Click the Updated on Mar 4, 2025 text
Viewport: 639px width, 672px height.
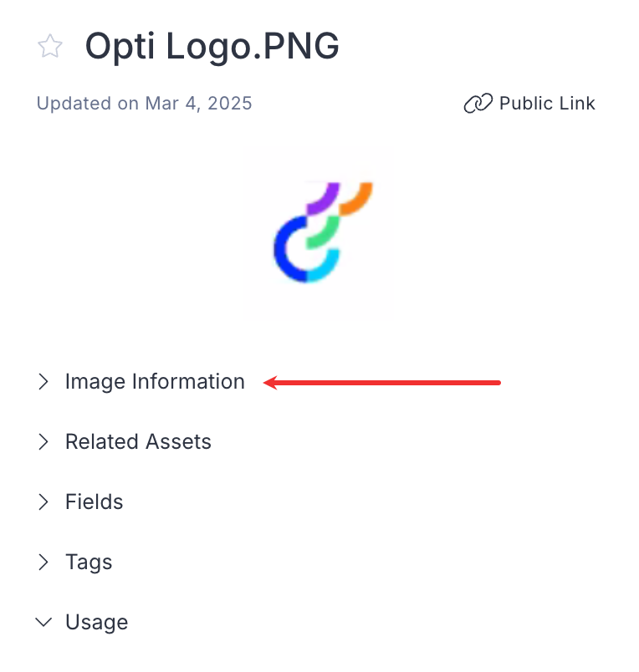click(144, 103)
